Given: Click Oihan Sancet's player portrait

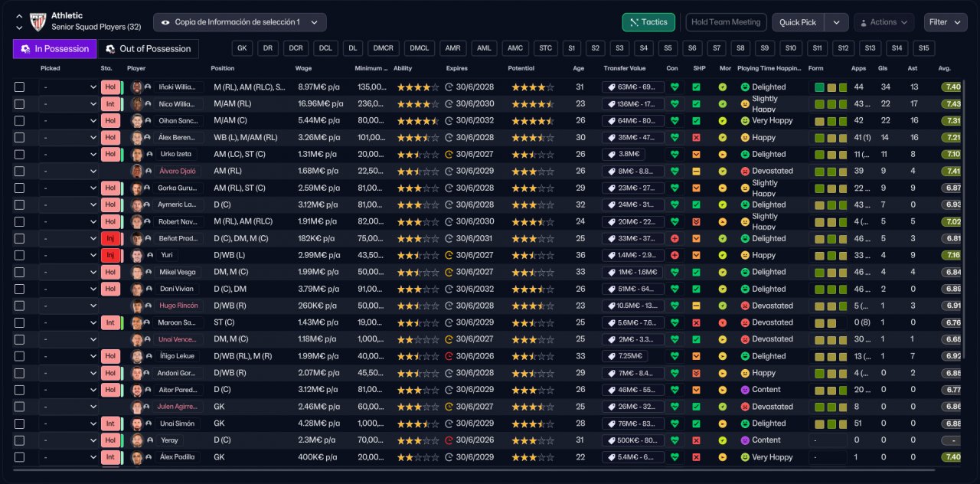Looking at the screenshot, I should click(x=137, y=121).
